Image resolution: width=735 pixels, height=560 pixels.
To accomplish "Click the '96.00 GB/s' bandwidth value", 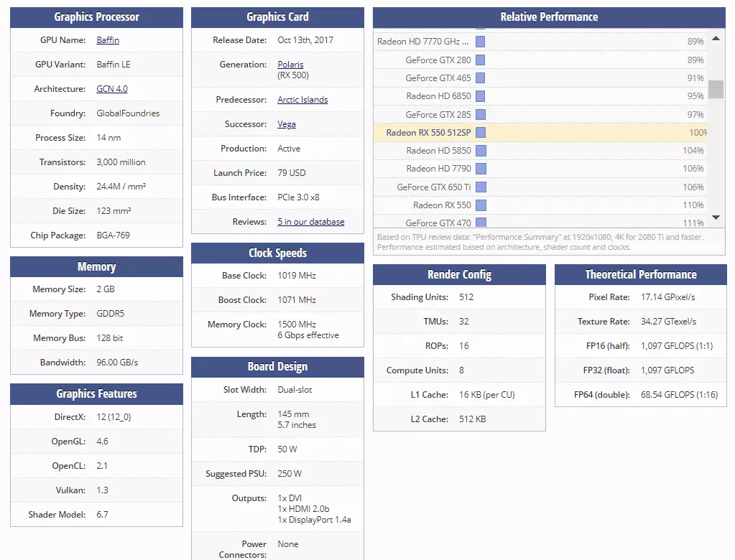I will point(117,363).
